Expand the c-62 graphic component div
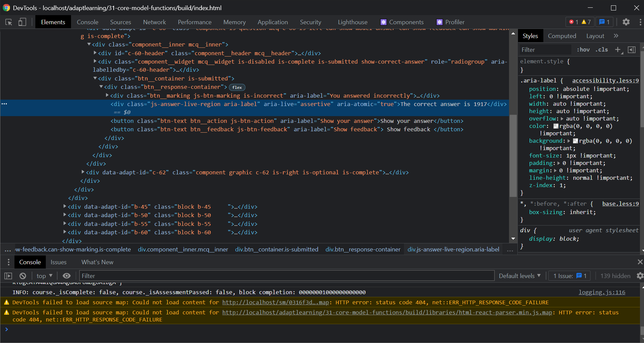Viewport: 644px width, 343px height. tap(83, 172)
